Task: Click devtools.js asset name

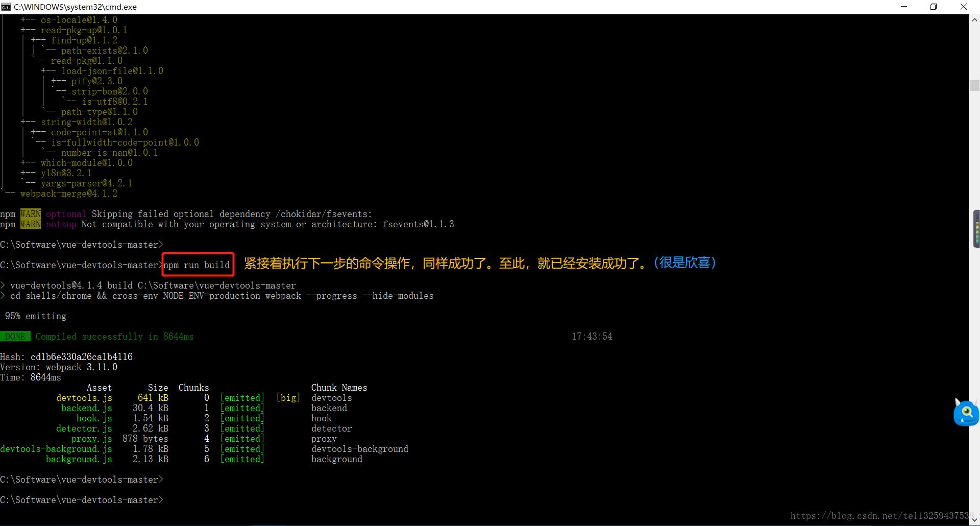Action: (x=84, y=398)
